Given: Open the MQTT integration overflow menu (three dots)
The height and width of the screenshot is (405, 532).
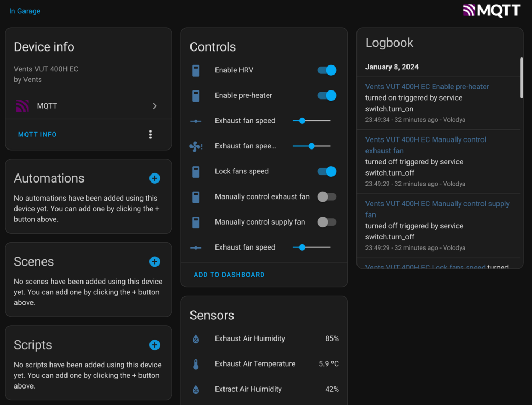Looking at the screenshot, I should coord(151,135).
